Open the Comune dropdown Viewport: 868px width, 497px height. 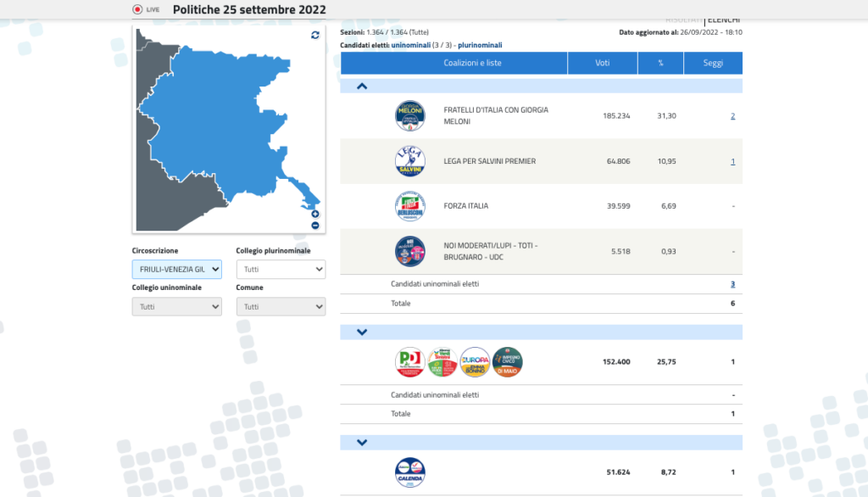[281, 306]
